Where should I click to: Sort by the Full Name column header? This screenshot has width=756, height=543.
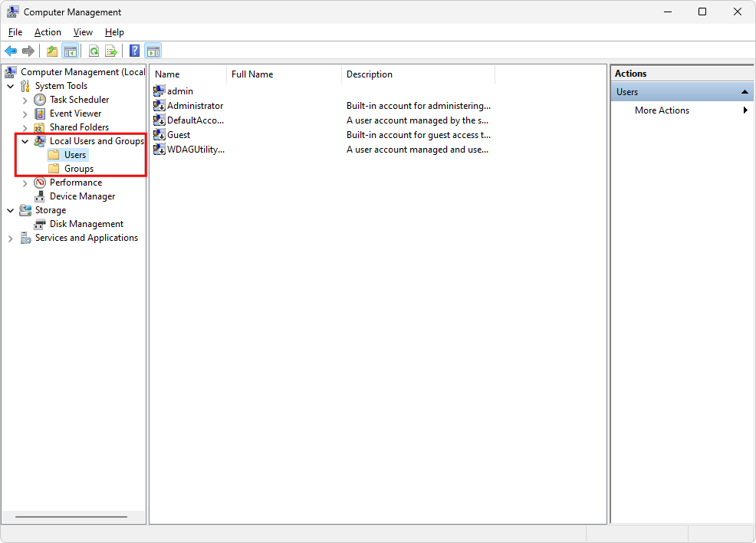284,74
